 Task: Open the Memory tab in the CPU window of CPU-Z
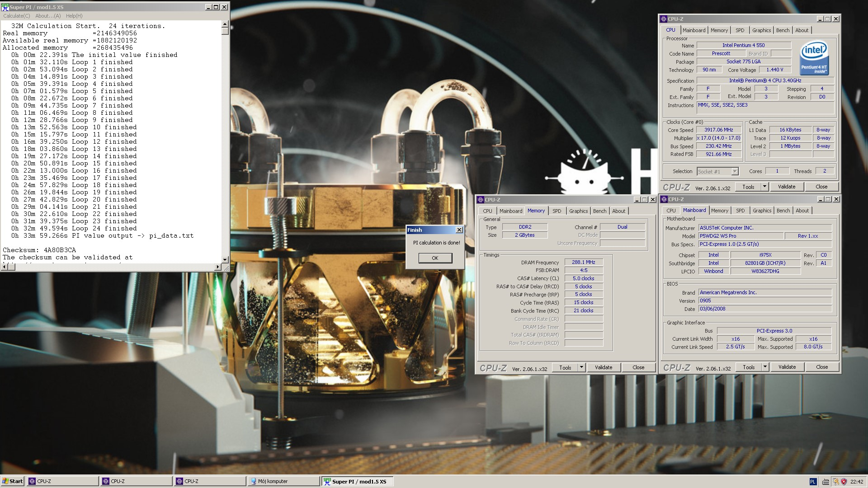pyautogui.click(x=719, y=30)
